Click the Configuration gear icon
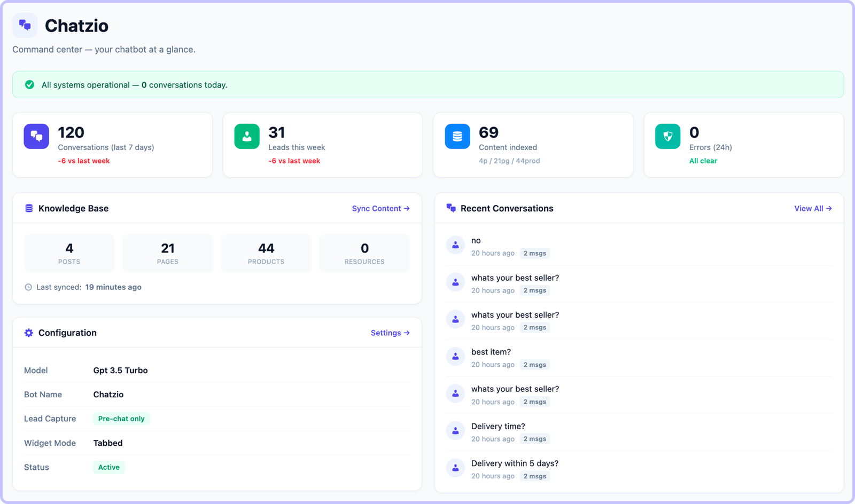The image size is (855, 504). pos(29,333)
